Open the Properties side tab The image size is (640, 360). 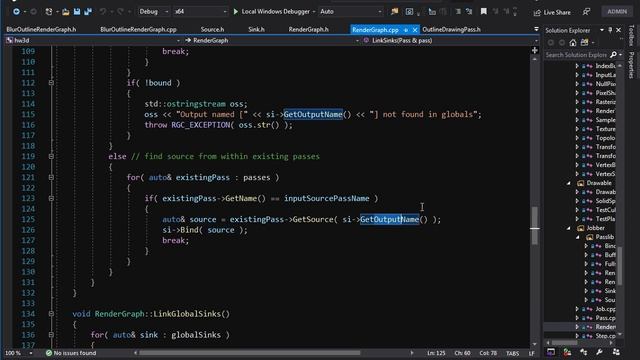tap(631, 64)
